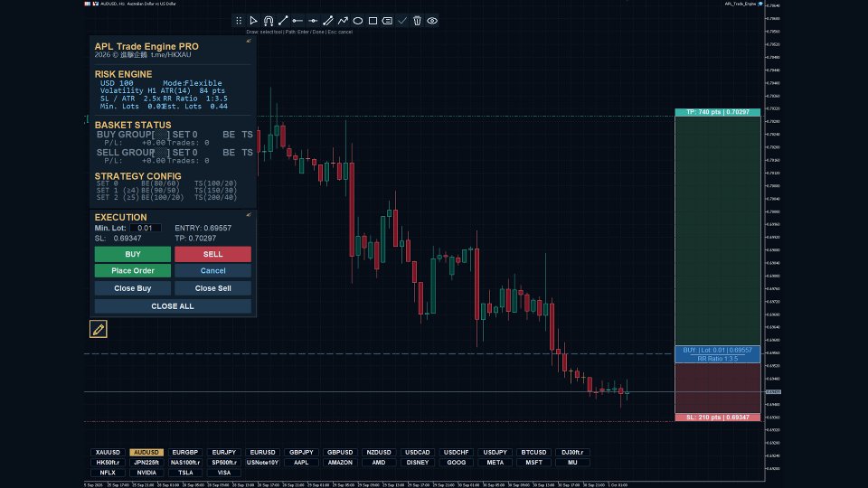Switch to DISNEY symbol
This screenshot has width=868, height=488.
click(x=418, y=463)
